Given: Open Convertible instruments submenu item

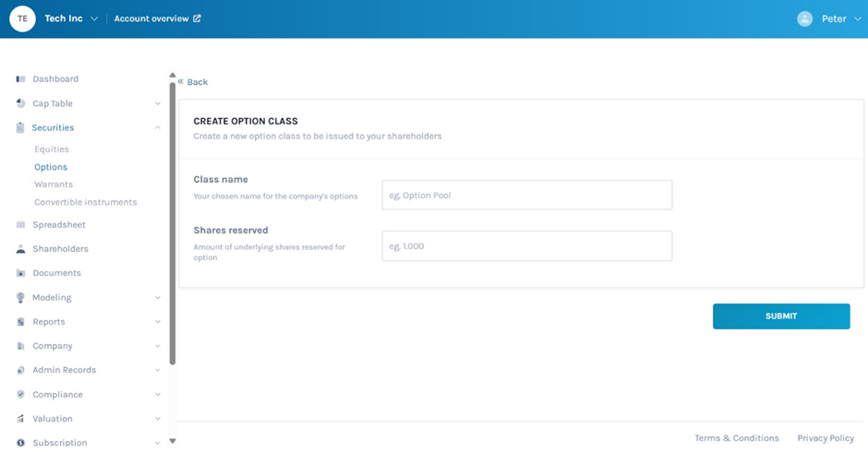Looking at the screenshot, I should pyautogui.click(x=85, y=202).
